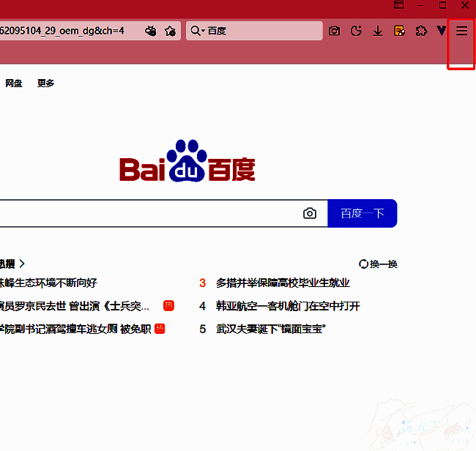
Task: Open the downloads arrow icon
Action: (378, 31)
